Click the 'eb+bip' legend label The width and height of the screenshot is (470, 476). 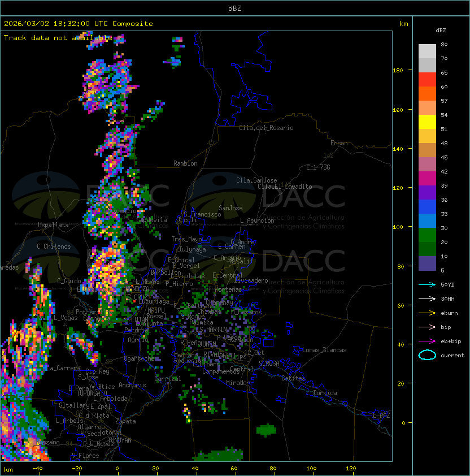coord(451,341)
